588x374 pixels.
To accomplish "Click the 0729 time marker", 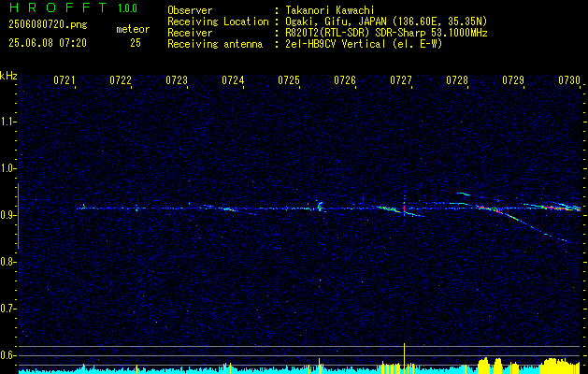I will (x=512, y=80).
